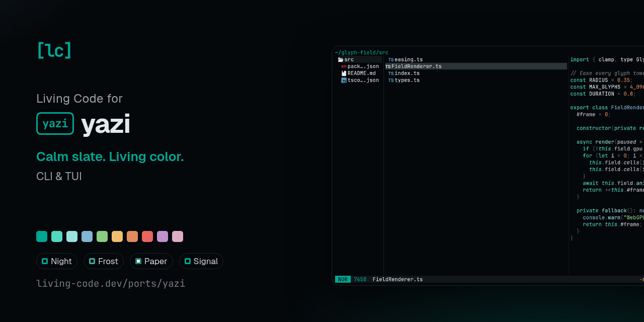The width and height of the screenshot is (644, 322).
Task: Pick the green color swatch
Action: click(102, 236)
